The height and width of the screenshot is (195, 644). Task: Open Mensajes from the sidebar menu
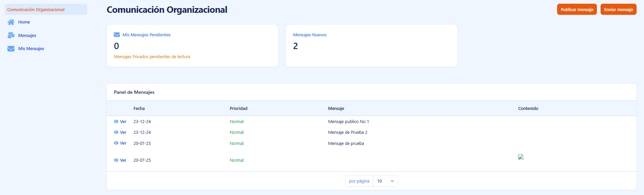[x=27, y=35]
